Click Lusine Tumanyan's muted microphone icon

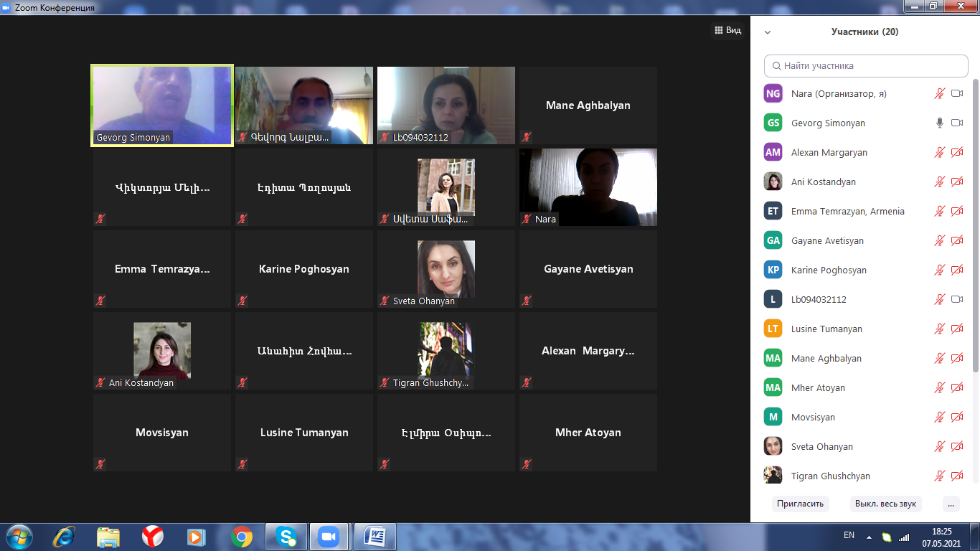pos(939,329)
